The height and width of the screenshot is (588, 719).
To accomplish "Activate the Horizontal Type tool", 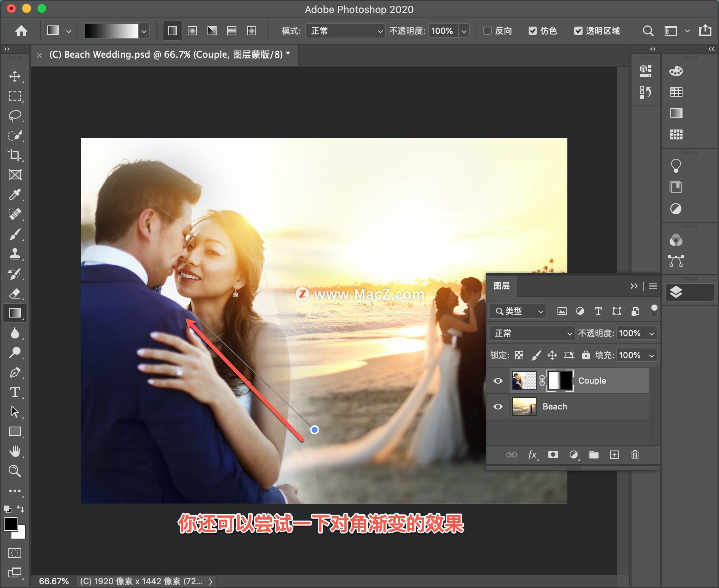I will point(15,392).
